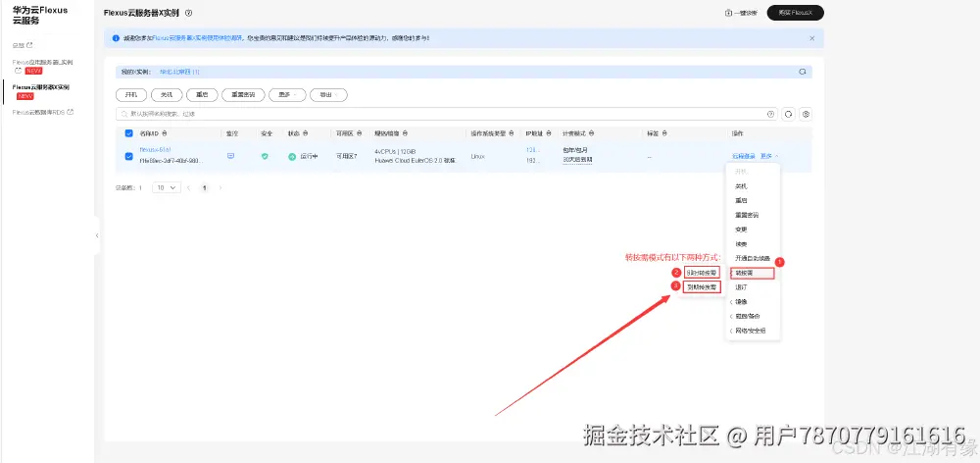Click the help icon inside the search field

770,114
